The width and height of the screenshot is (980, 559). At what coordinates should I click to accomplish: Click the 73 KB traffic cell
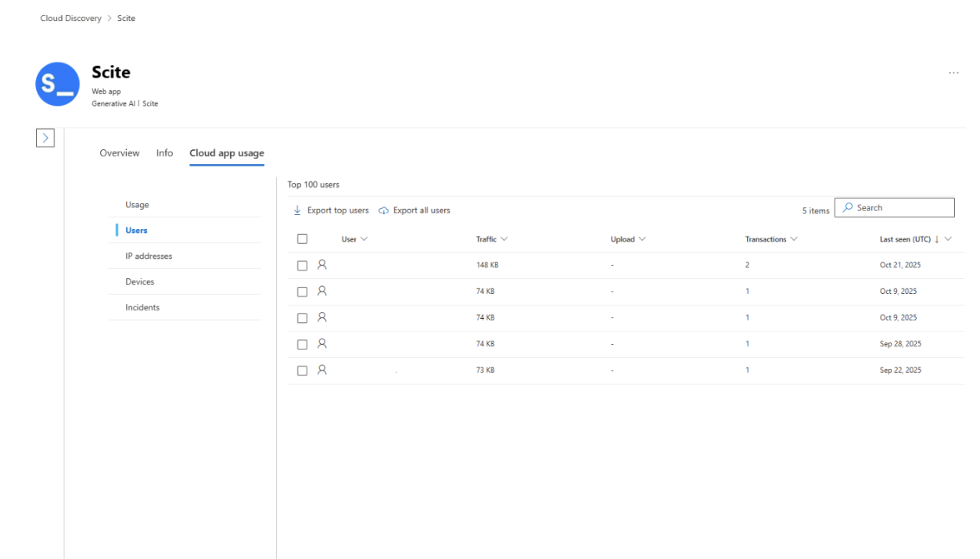pos(485,370)
